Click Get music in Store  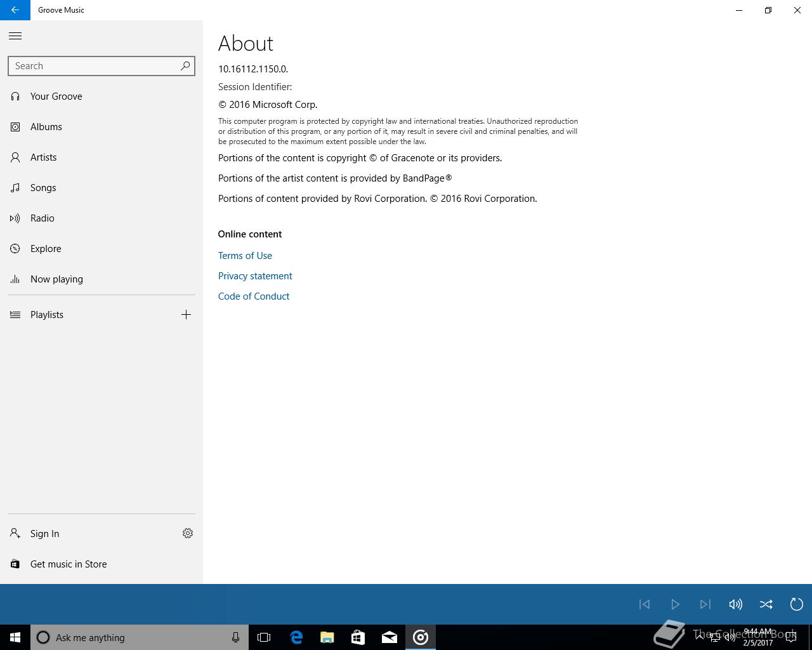(101, 564)
